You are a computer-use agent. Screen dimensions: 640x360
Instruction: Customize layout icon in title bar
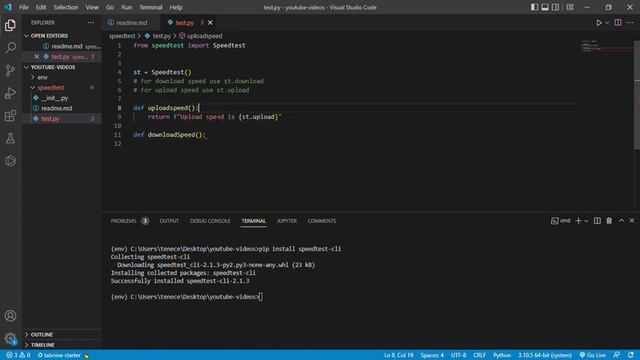coord(570,7)
